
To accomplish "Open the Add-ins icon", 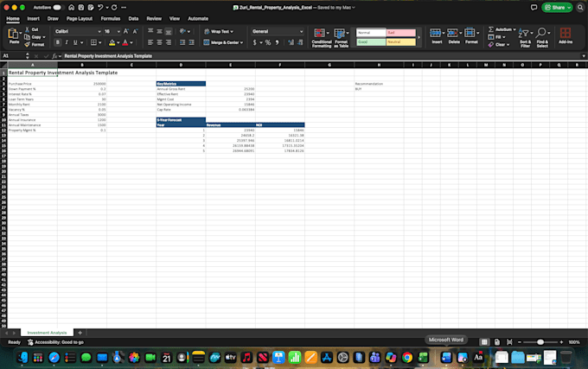I will coord(566,33).
